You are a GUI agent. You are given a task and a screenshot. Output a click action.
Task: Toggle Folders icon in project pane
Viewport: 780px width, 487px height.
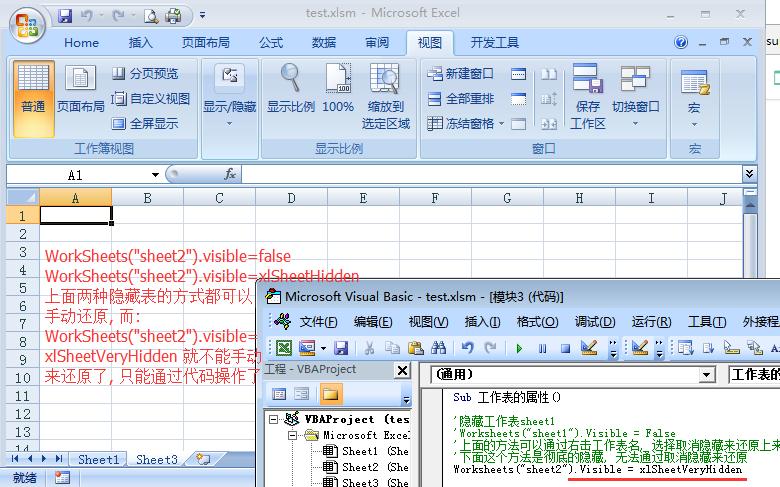(x=330, y=394)
